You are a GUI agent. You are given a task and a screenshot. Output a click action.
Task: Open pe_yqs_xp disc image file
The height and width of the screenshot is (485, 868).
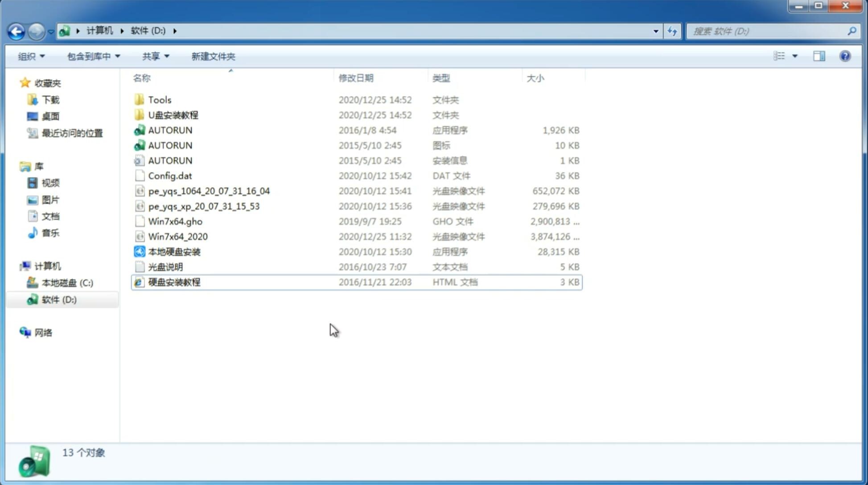[x=204, y=206]
